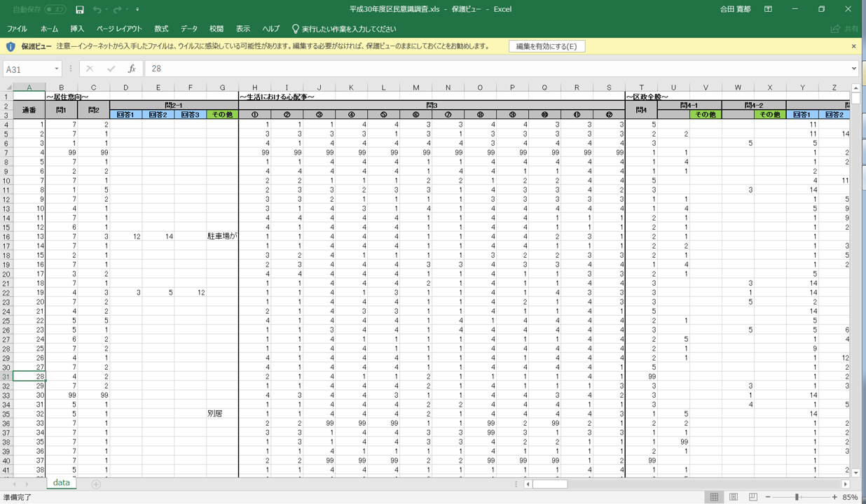This screenshot has height=504, width=866.
Task: Click the horizontal scrollbar right arrow
Action: click(x=846, y=484)
